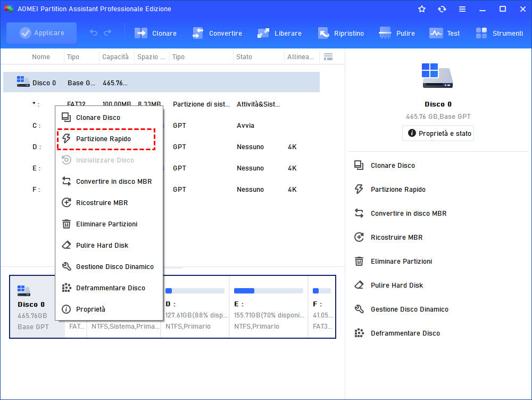The width and height of the screenshot is (532, 400).
Task: Open the Liberare toolbar tool
Action: coord(279,33)
